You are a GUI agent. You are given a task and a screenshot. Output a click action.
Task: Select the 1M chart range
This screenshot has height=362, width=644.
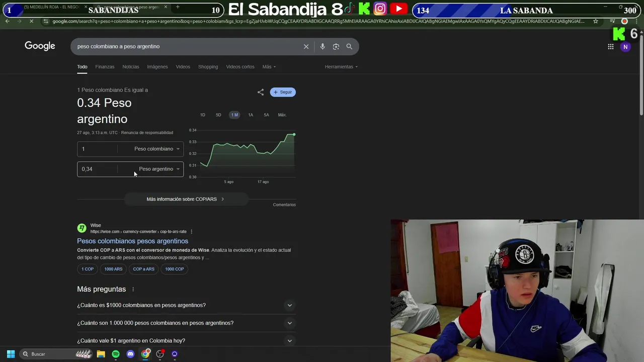point(234,115)
